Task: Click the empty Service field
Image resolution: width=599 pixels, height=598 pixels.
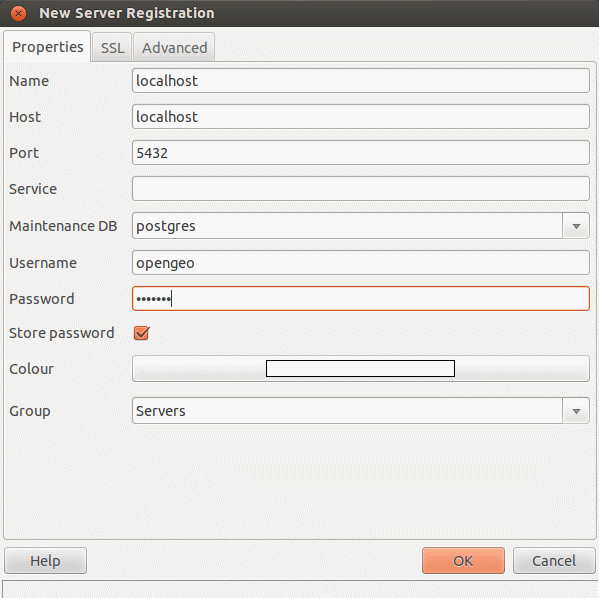Action: coord(361,188)
